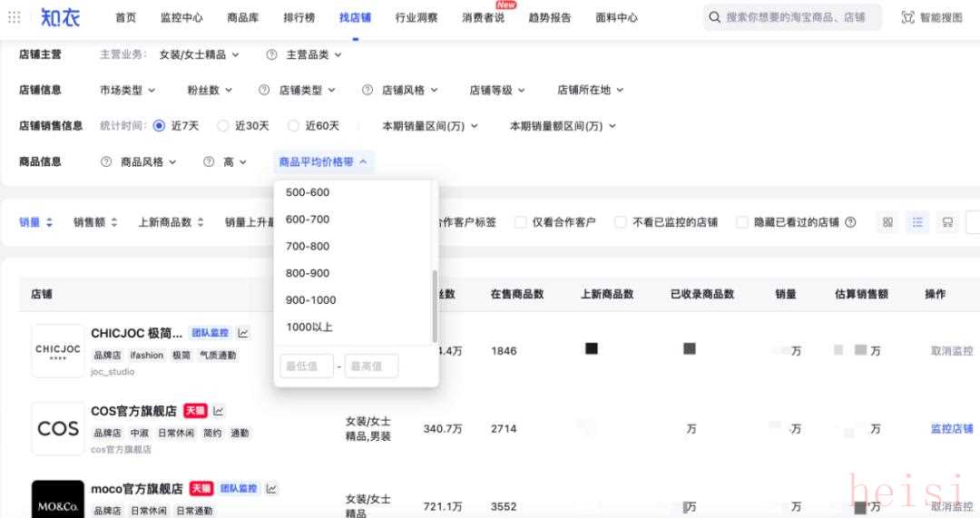This screenshot has width=980, height=518.
Task: Expand the 店铺所在地 dropdown
Action: pos(590,90)
